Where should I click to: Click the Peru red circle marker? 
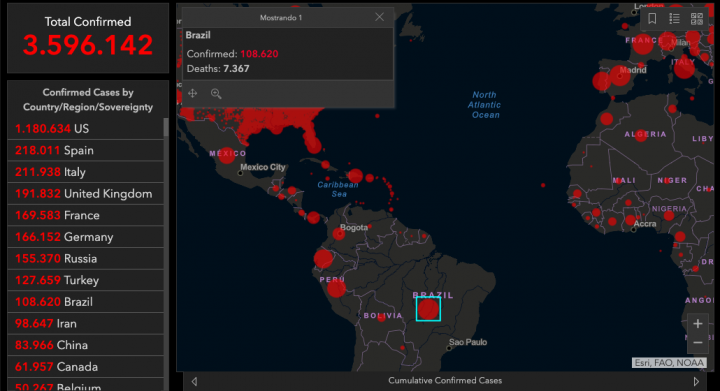[x=336, y=288]
